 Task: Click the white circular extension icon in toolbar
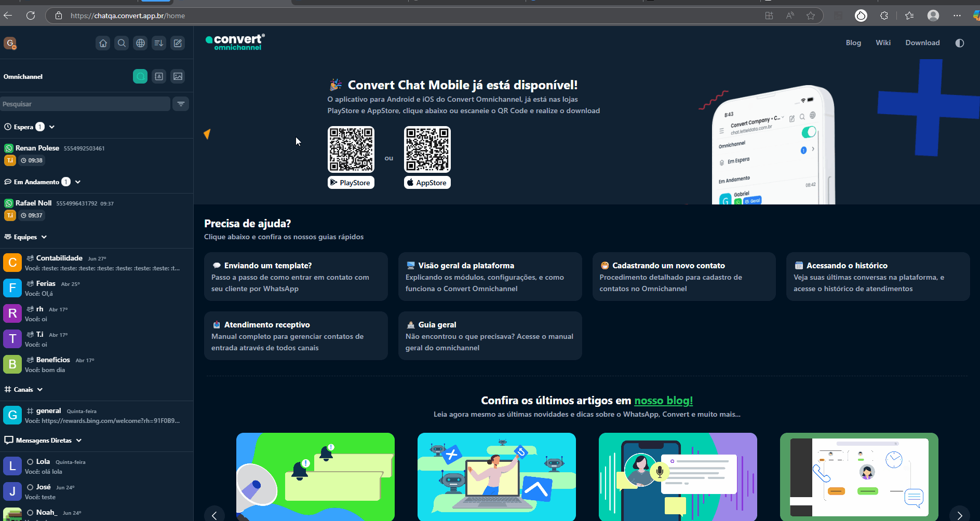coord(861,16)
